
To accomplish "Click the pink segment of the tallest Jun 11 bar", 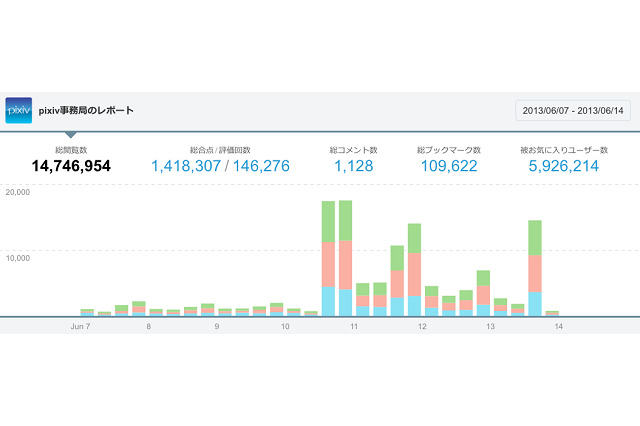I will pyautogui.click(x=345, y=265).
